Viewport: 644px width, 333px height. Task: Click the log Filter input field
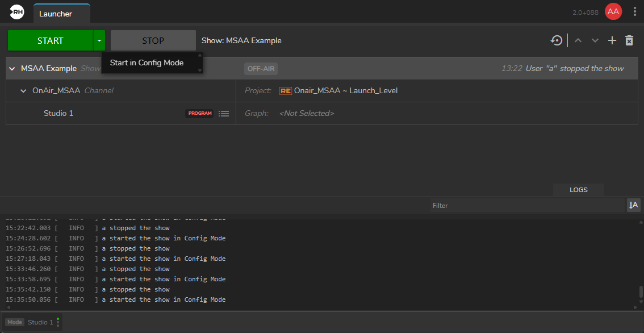(x=526, y=205)
